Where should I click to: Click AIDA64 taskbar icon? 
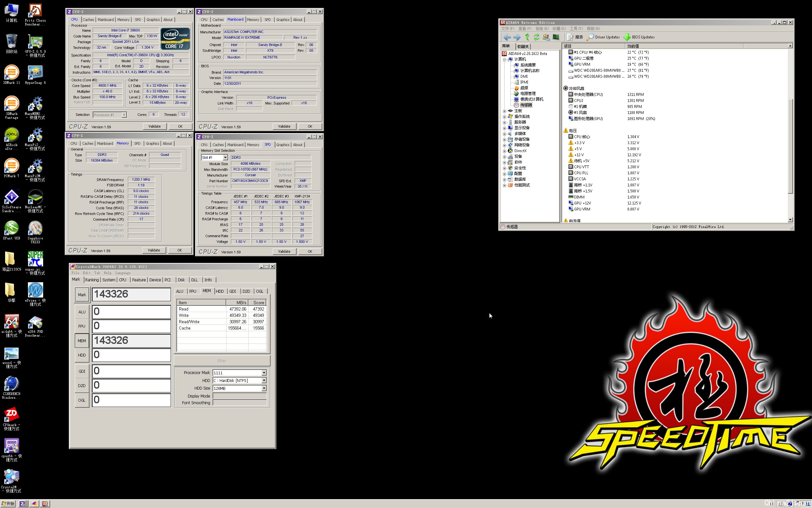click(x=45, y=504)
